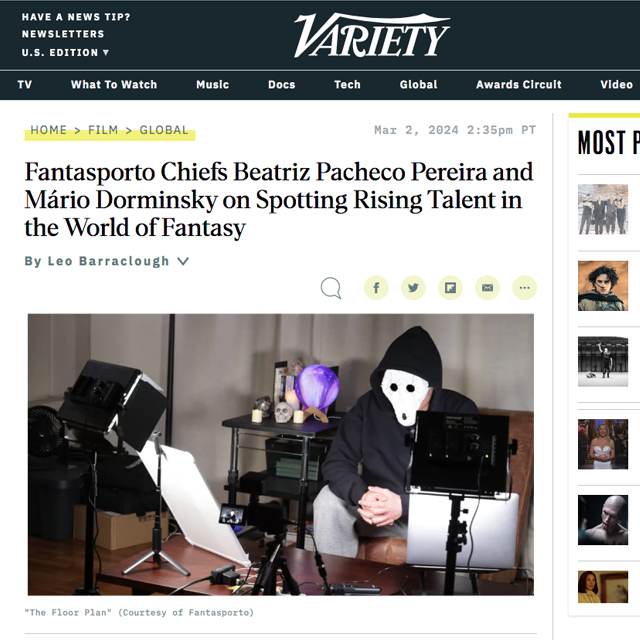Open the woman in white dress thumbnail
The image size is (640, 640).
coord(603,444)
